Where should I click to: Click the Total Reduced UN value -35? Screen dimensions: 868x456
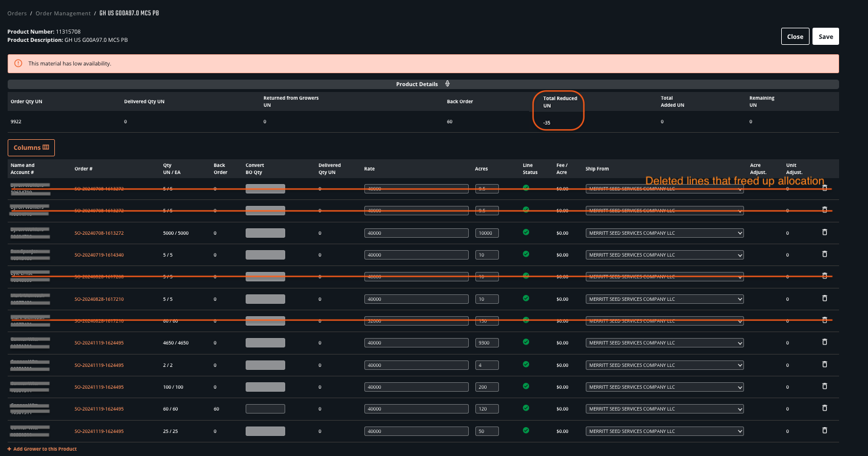[x=547, y=123]
